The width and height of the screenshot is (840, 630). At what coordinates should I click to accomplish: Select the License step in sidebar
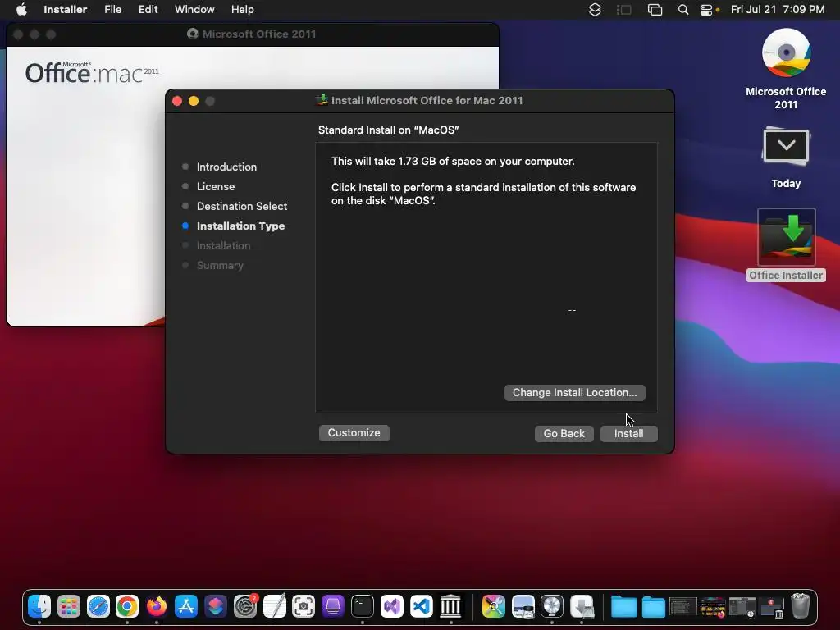216,186
